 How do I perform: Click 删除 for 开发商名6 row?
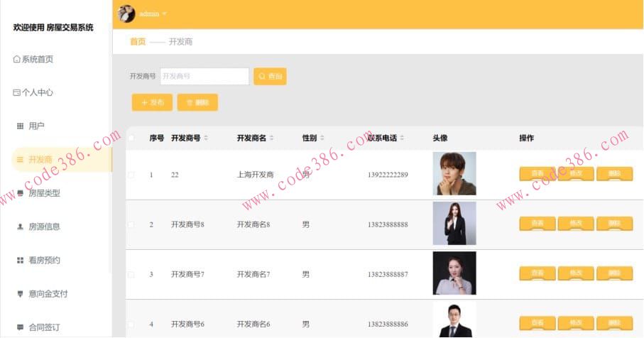point(614,323)
